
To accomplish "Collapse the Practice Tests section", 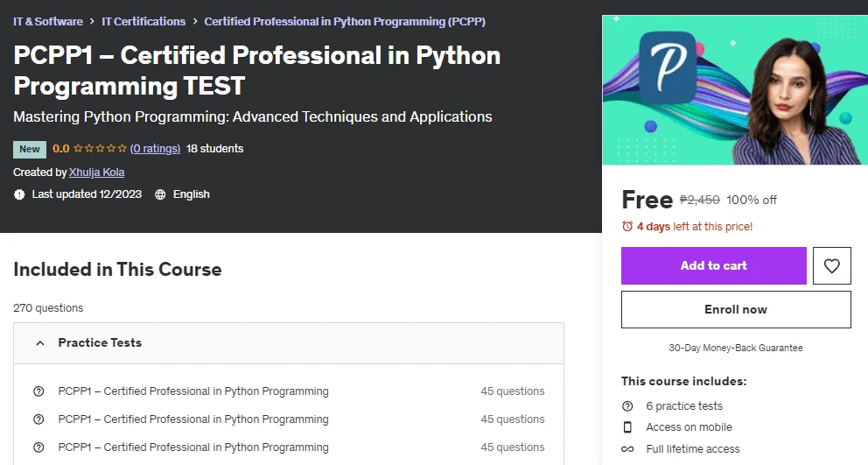I will pyautogui.click(x=289, y=343).
